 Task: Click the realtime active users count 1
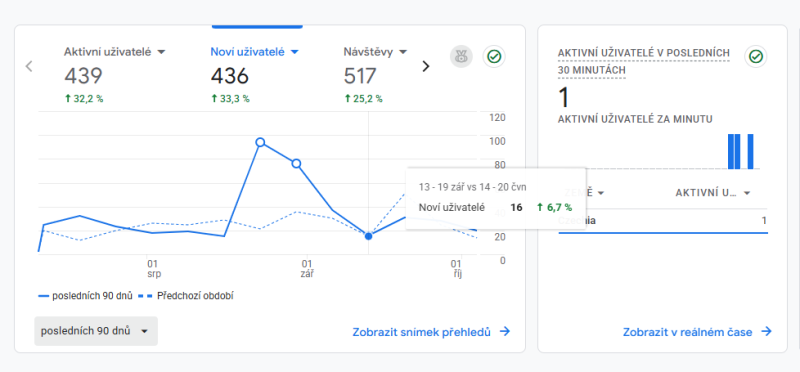[564, 97]
